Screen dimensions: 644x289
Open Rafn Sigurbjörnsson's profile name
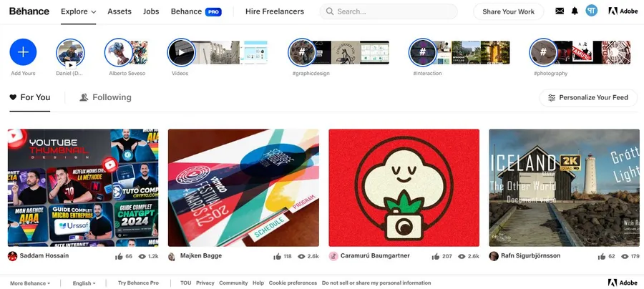coord(531,256)
